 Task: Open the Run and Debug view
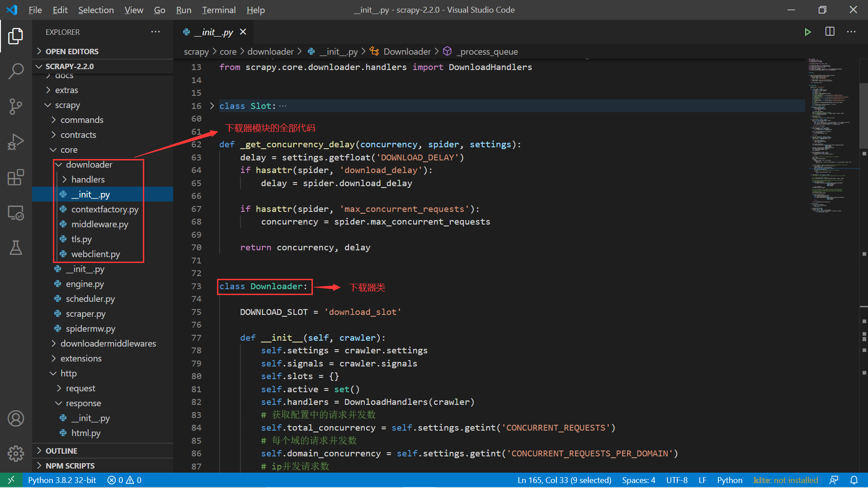tap(16, 142)
